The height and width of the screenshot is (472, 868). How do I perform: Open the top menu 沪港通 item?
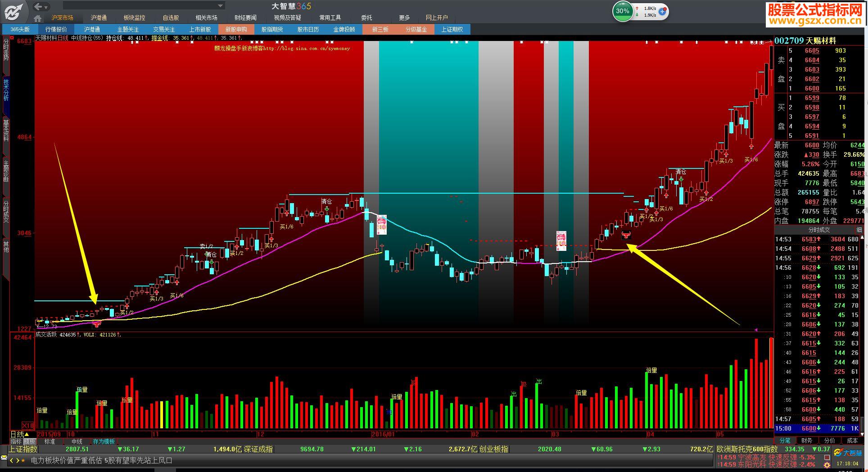(x=99, y=18)
